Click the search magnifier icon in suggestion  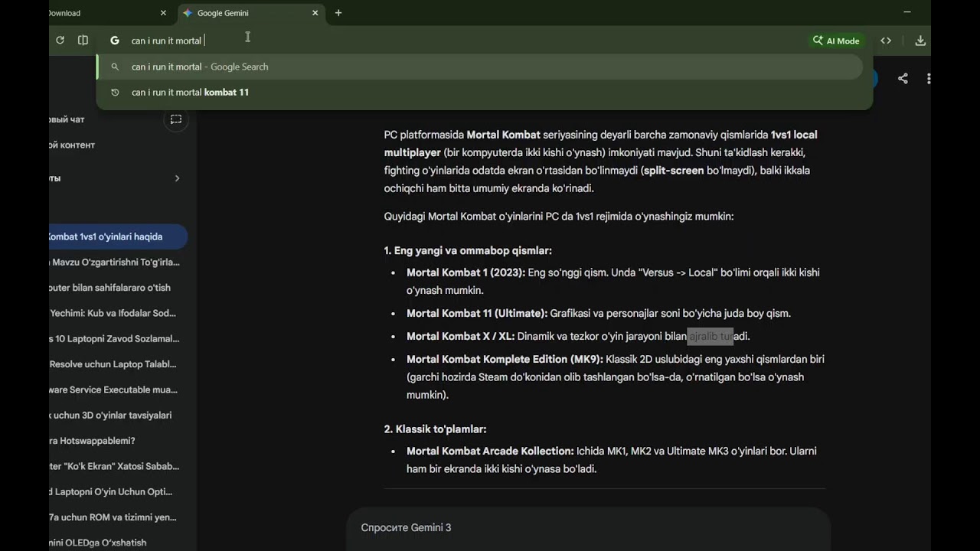(115, 67)
